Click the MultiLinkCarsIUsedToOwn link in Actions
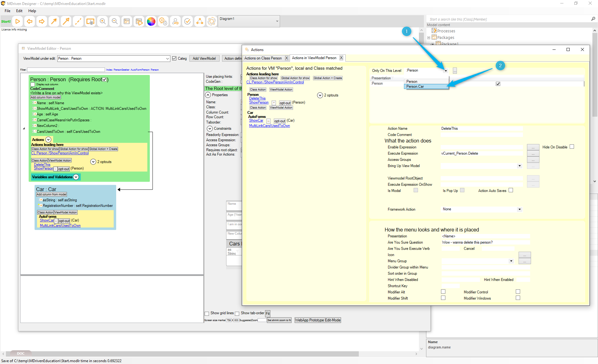The height and width of the screenshot is (364, 598). (x=269, y=126)
